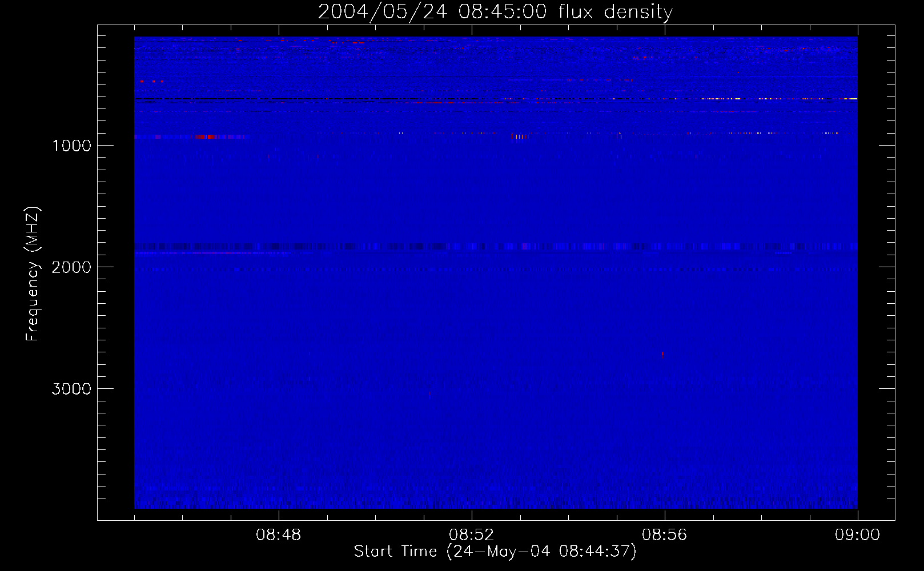Select the 1000 frequency axis label
The image size is (924, 571).
tap(71, 146)
